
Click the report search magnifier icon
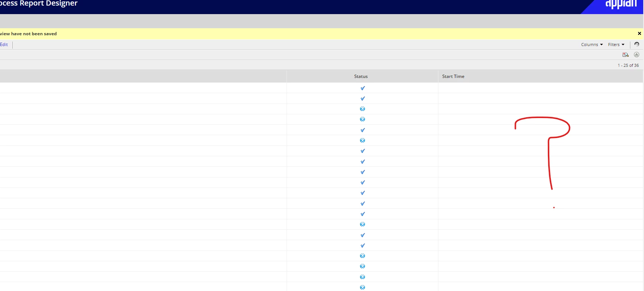point(625,55)
